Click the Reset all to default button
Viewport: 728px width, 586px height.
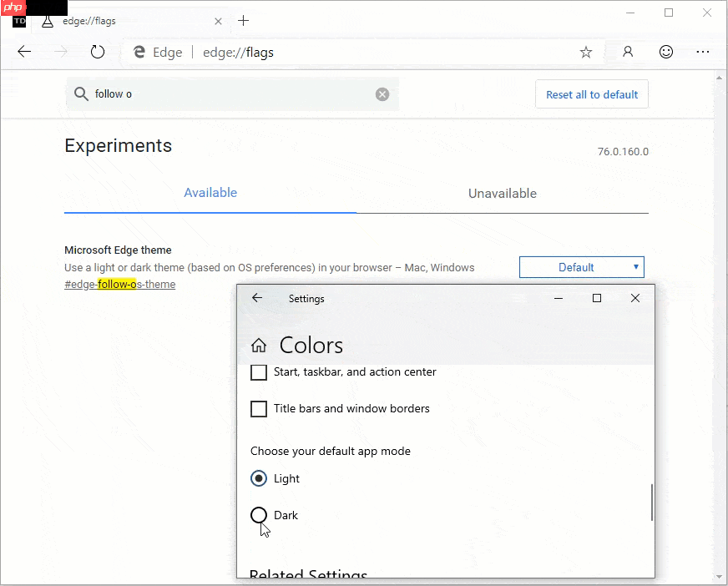(591, 93)
